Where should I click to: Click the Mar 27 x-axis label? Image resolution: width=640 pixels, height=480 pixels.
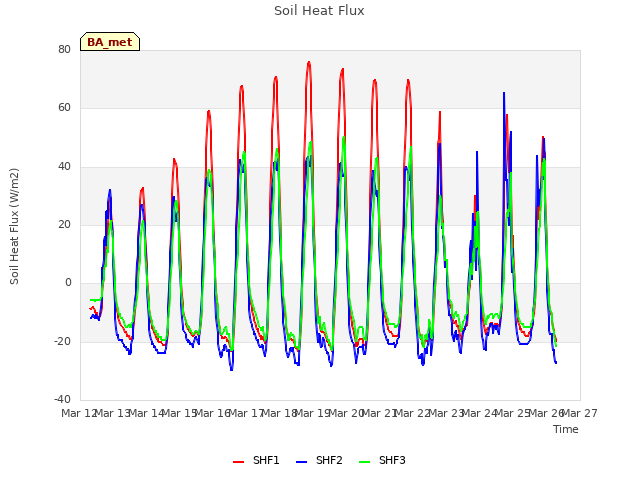(580, 413)
